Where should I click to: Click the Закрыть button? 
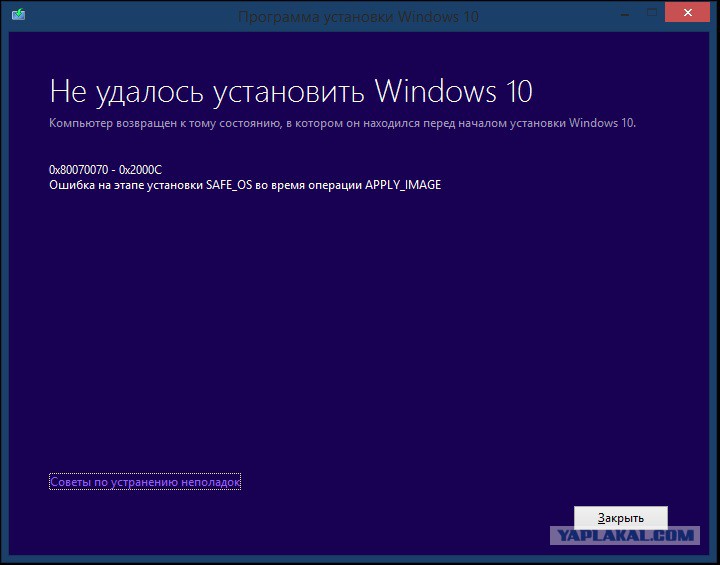[x=620, y=518]
